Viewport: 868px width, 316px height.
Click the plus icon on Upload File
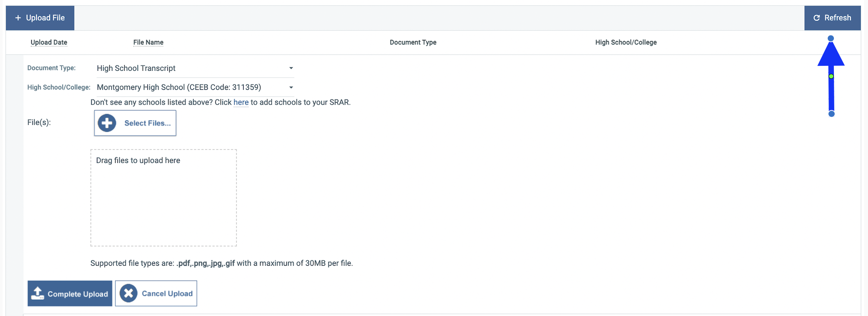(x=18, y=18)
